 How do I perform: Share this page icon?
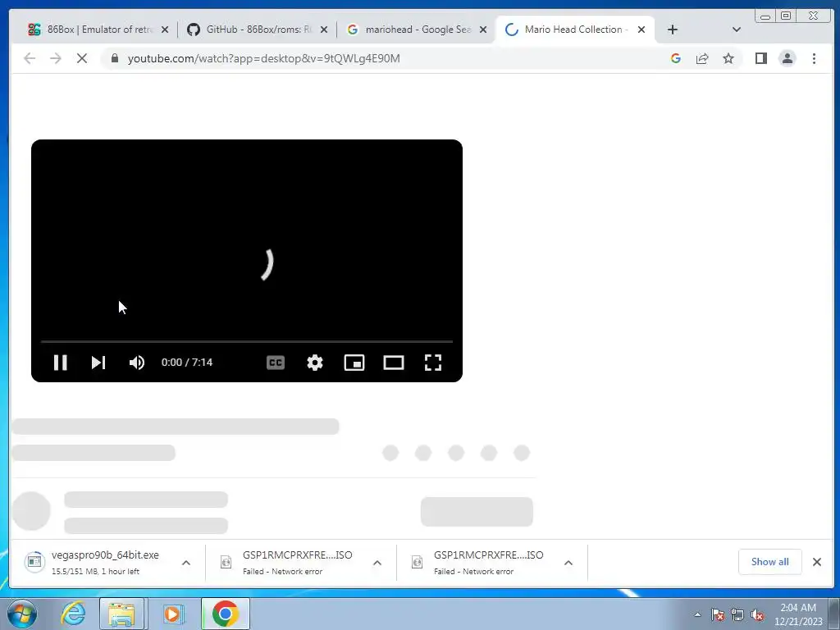click(x=702, y=58)
